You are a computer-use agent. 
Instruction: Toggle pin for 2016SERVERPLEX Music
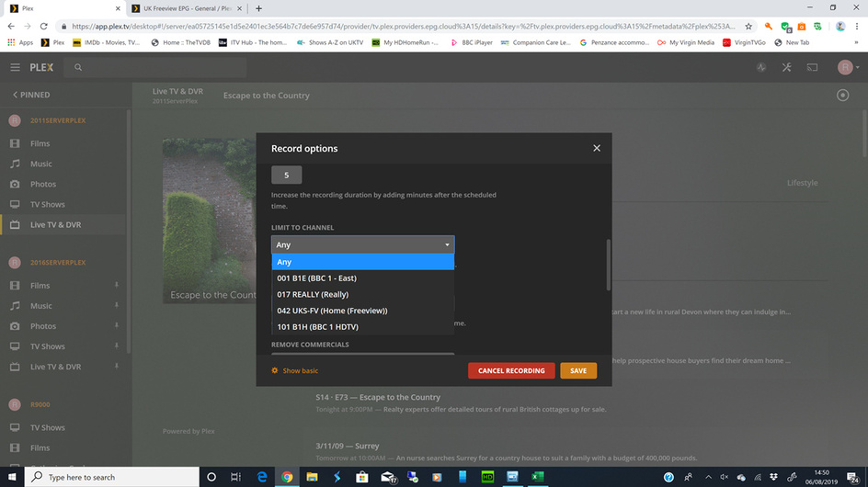tap(116, 305)
